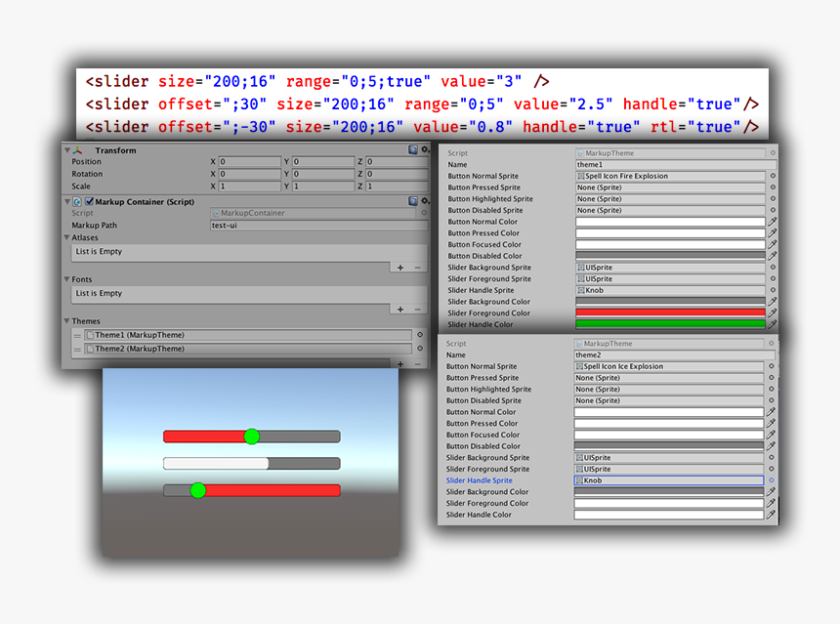Click plus button to add an Atlas

[399, 268]
